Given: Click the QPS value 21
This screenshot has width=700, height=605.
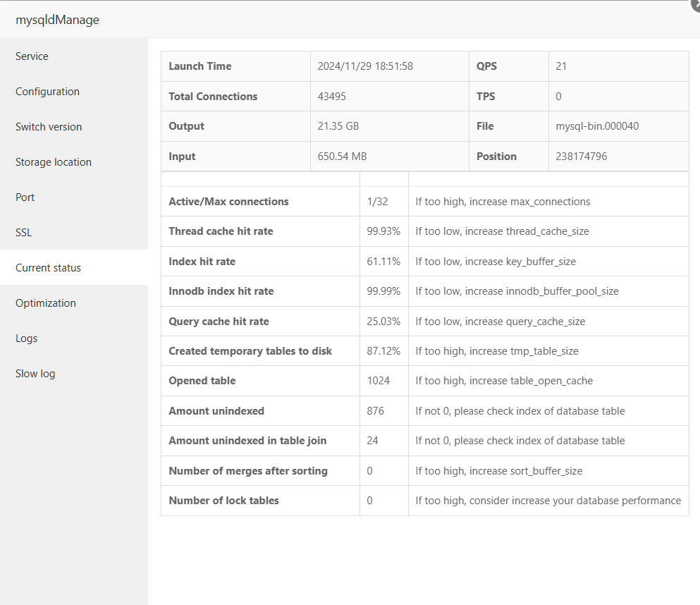Looking at the screenshot, I should click(560, 66).
